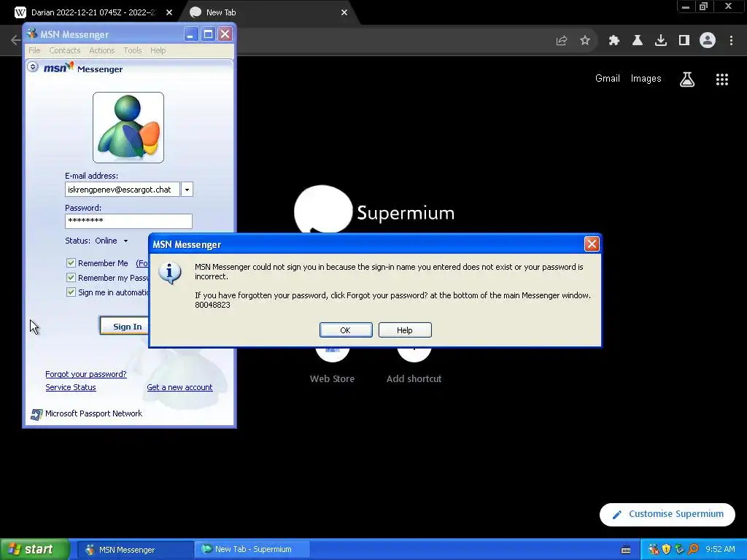Viewport: 747px width, 560px height.
Task: Click the magnifier tray icon
Action: coord(693,550)
